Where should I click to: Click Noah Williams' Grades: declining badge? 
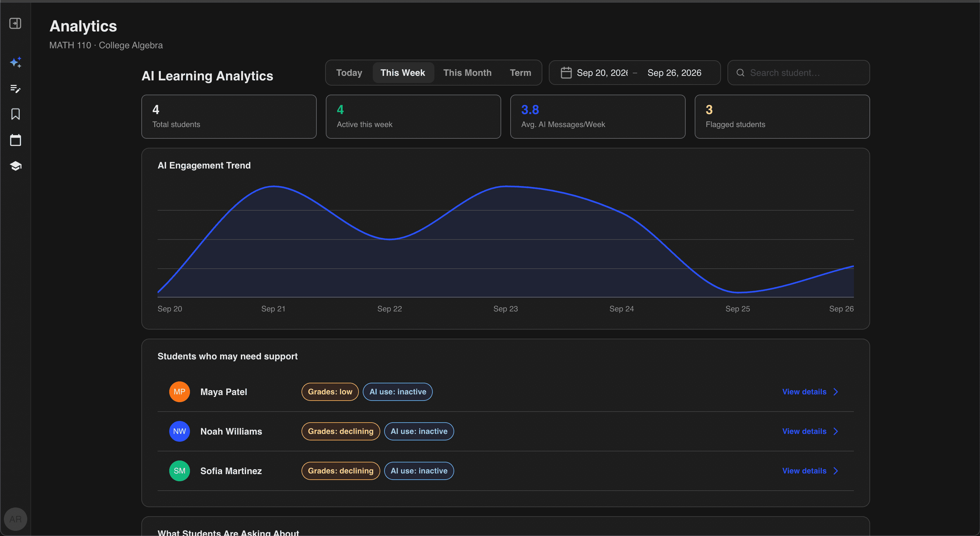click(340, 431)
